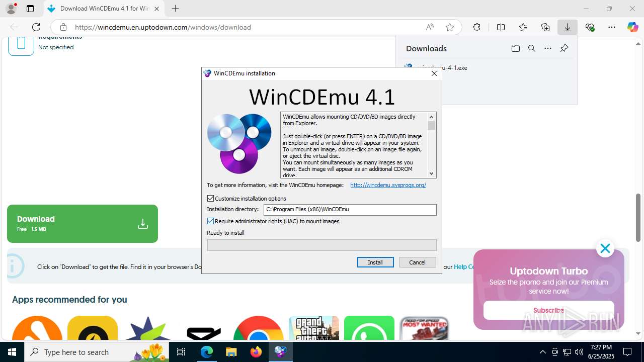
Task: Open File Explorer from the taskbar
Action: (231, 352)
